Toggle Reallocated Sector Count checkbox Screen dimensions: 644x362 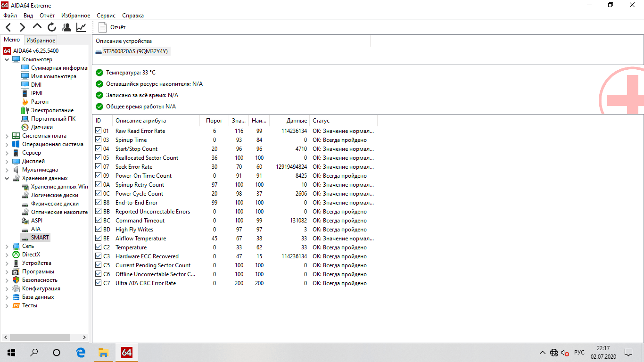tap(98, 157)
